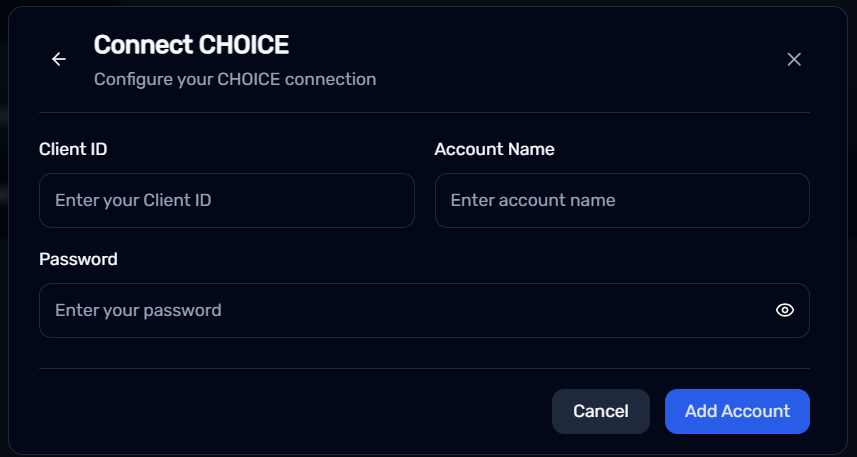Click the Connect CHOICE heading text
Image resolution: width=857 pixels, height=457 pixels.
click(x=191, y=45)
